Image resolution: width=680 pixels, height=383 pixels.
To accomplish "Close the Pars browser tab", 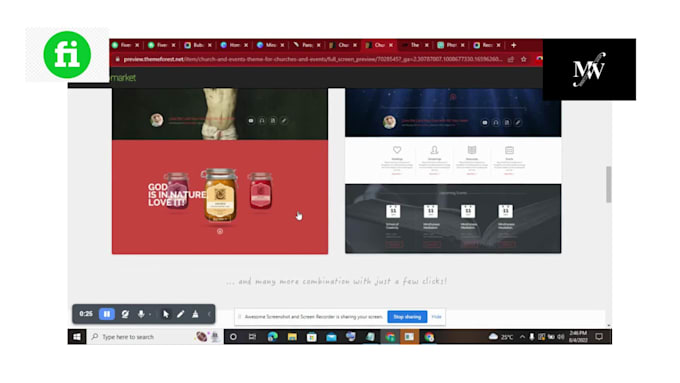I will click(x=318, y=45).
